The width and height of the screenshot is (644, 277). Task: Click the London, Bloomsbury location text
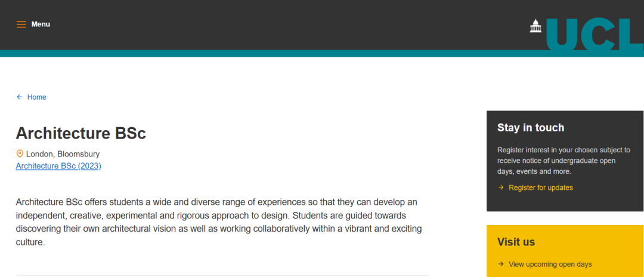pos(63,154)
